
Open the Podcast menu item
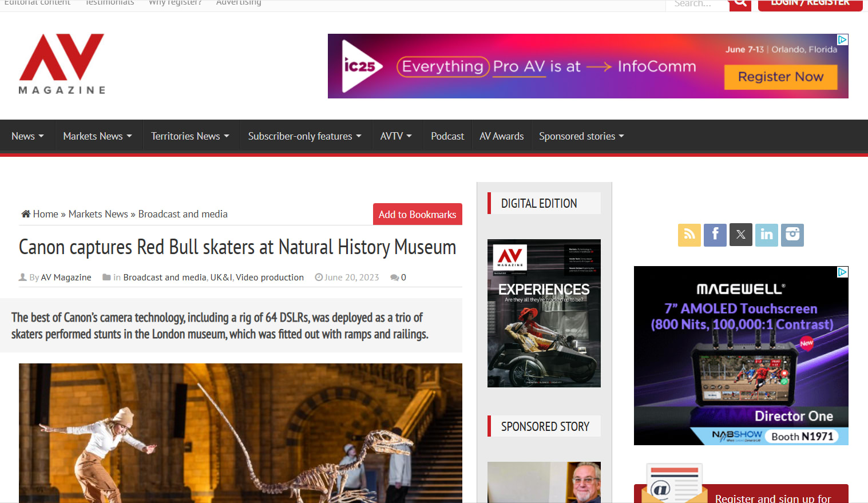[447, 136]
